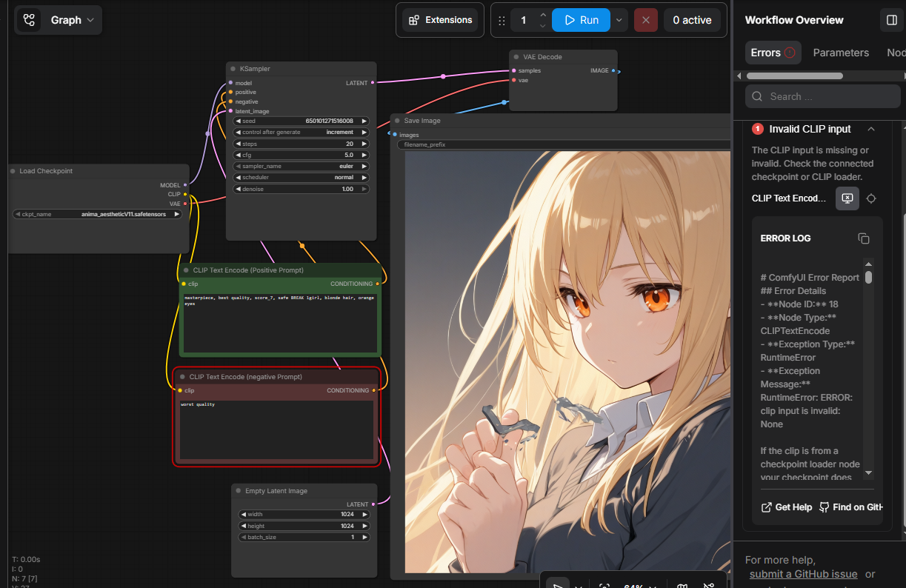Click the denoise value slider widget
This screenshot has width=906, height=588.
pos(301,189)
